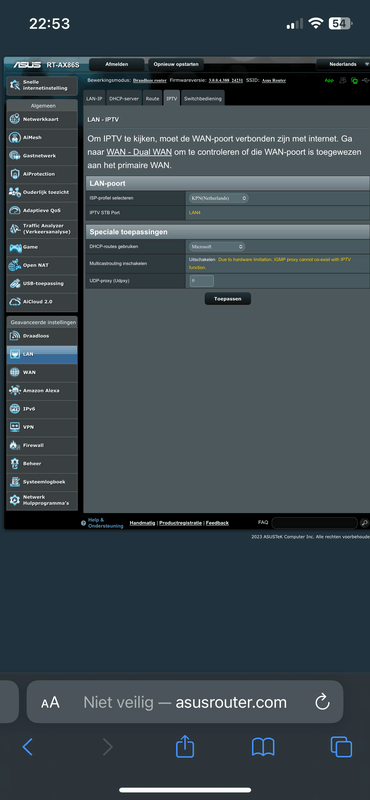Open the Feedback link

pos(217,523)
